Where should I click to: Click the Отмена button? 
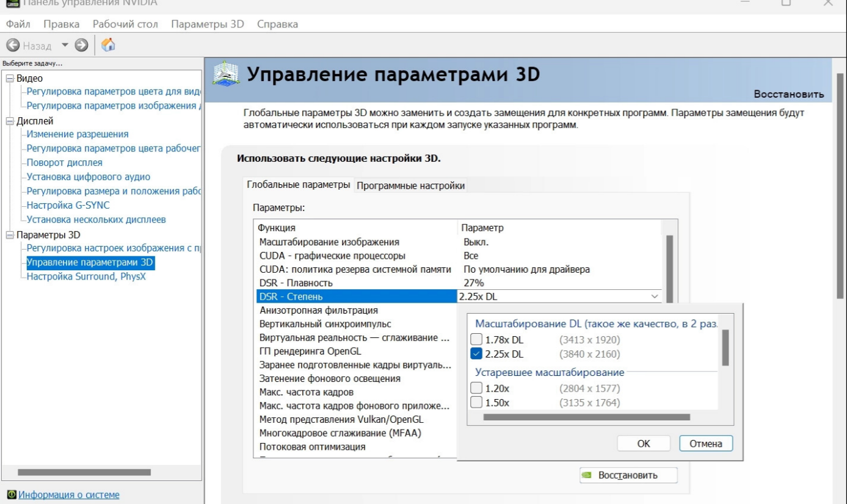(706, 444)
